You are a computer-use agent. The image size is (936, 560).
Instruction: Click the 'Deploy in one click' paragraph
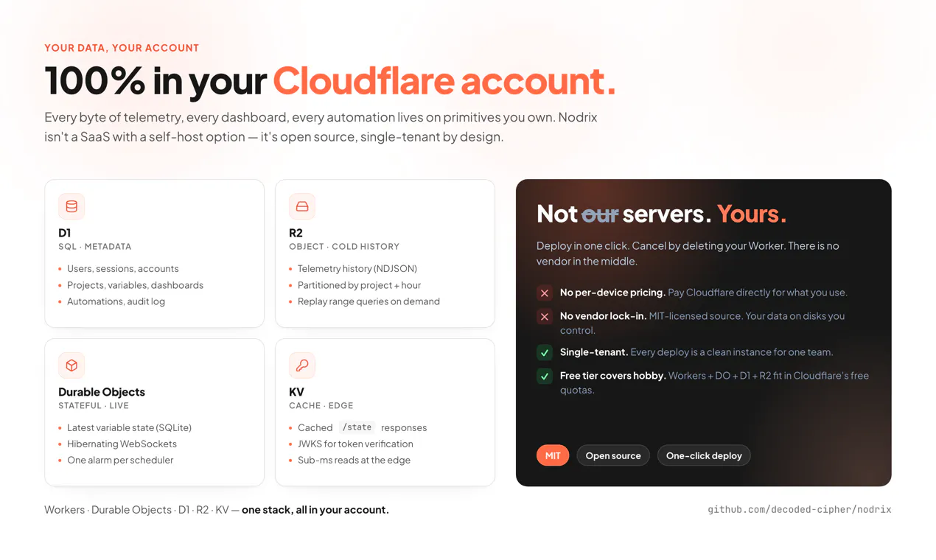688,253
